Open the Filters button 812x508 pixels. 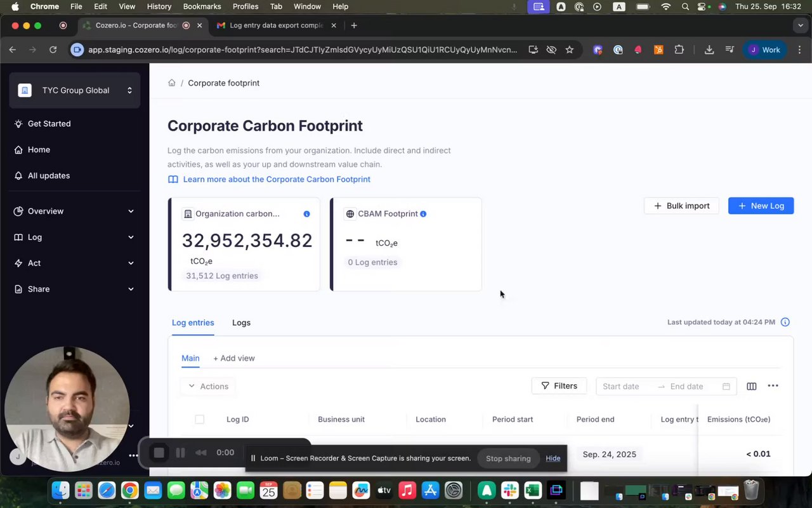click(559, 386)
